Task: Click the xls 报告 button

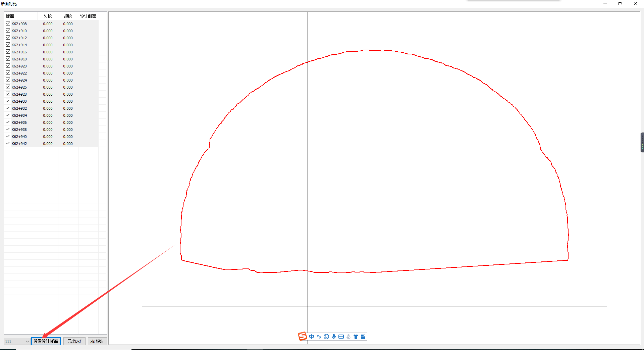Action: coord(97,341)
